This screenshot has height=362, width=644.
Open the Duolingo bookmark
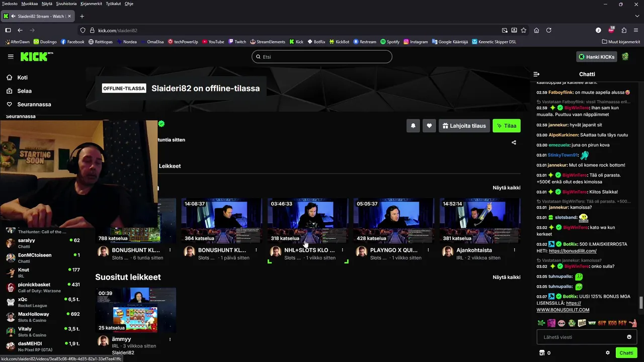(45, 42)
